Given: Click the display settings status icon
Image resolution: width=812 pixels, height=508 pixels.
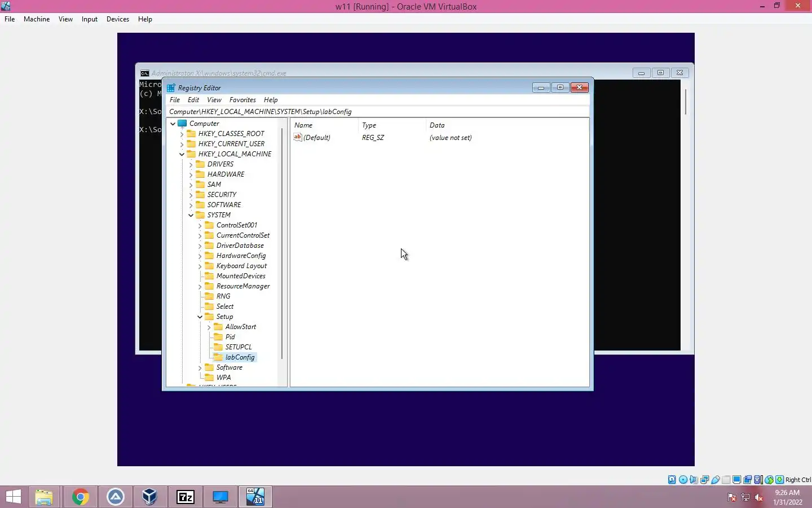Looking at the screenshot, I should (736, 480).
